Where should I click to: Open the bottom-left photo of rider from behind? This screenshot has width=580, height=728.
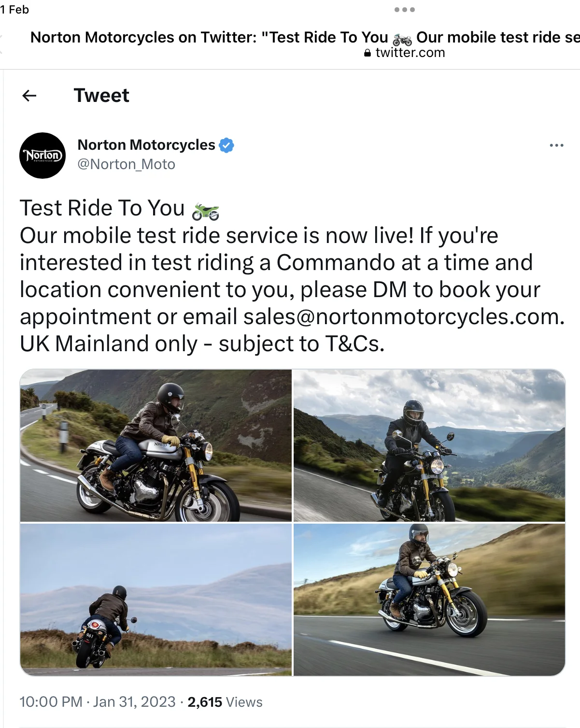tap(156, 600)
